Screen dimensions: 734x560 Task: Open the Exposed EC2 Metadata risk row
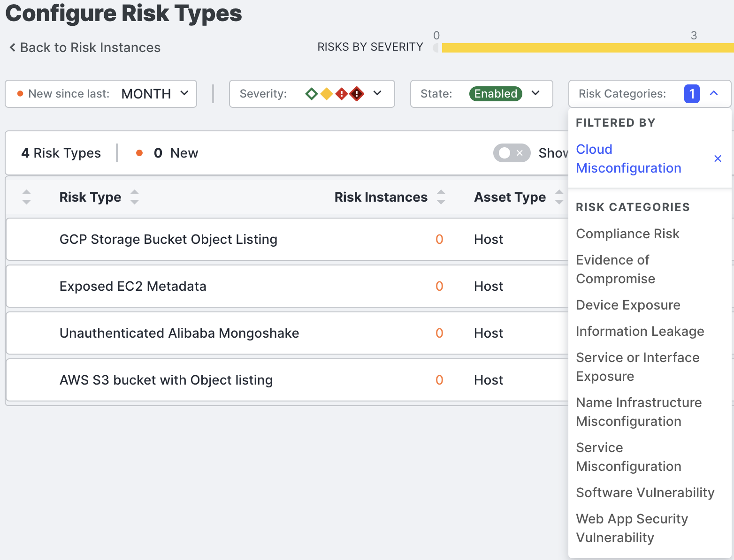[133, 286]
